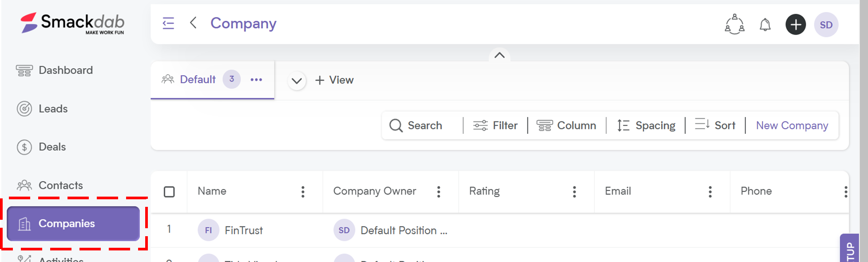Image resolution: width=868 pixels, height=262 pixels.
Task: Open the Name column options menu
Action: (x=303, y=192)
